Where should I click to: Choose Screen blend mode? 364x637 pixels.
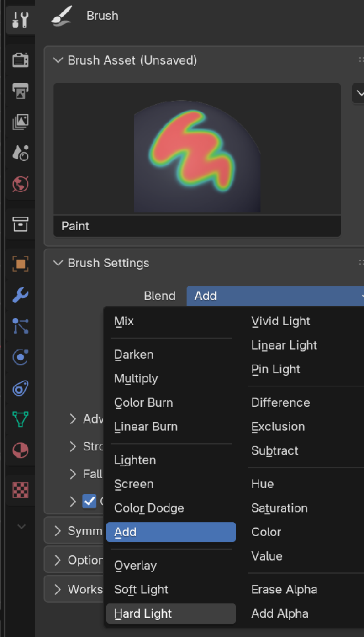pos(171,484)
